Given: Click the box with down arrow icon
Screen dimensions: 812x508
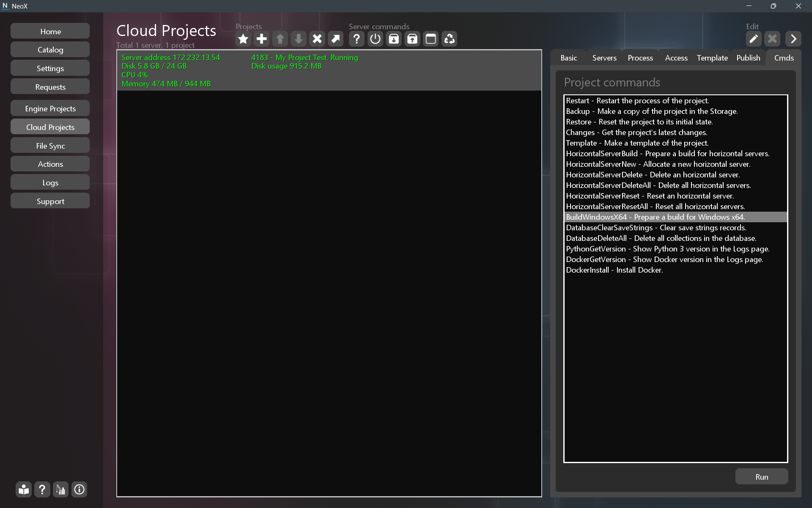Looking at the screenshot, I should click(394, 39).
